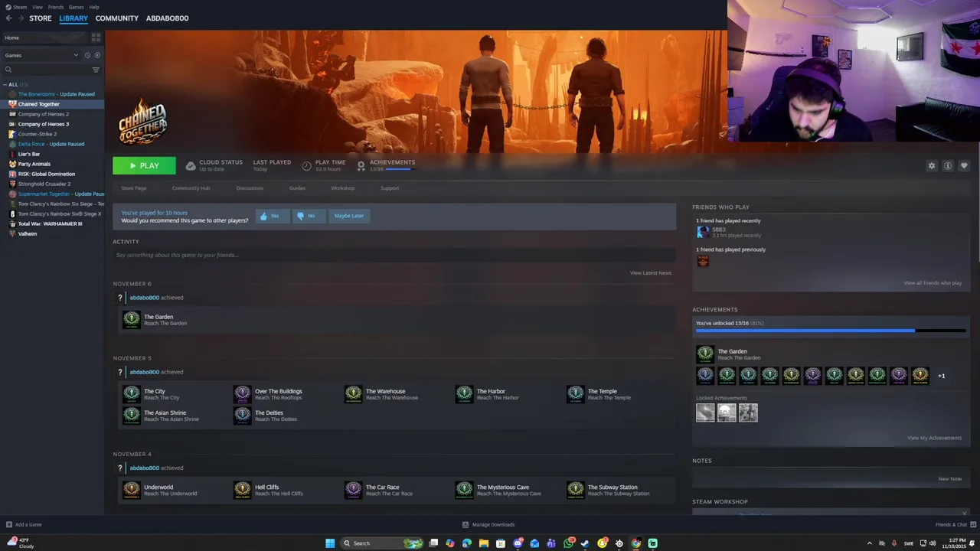980x551 pixels.
Task: Open the game info icon
Action: [948, 166]
